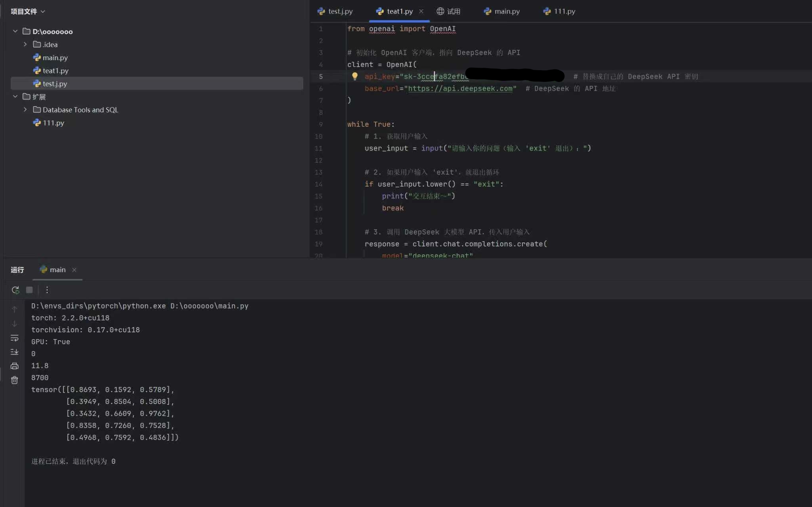Open the https://api.deepseek.com link
Screen dimensions: 812x507
460,88
